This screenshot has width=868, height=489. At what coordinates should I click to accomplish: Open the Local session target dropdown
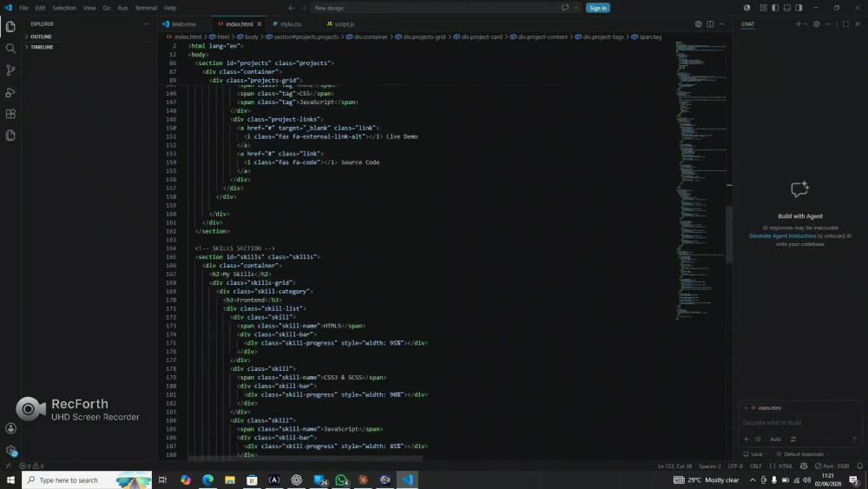click(x=756, y=454)
